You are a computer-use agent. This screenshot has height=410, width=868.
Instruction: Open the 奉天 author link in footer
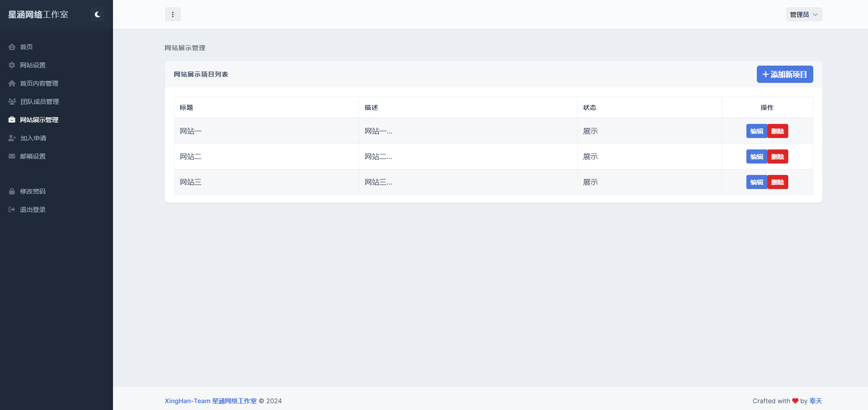point(816,401)
